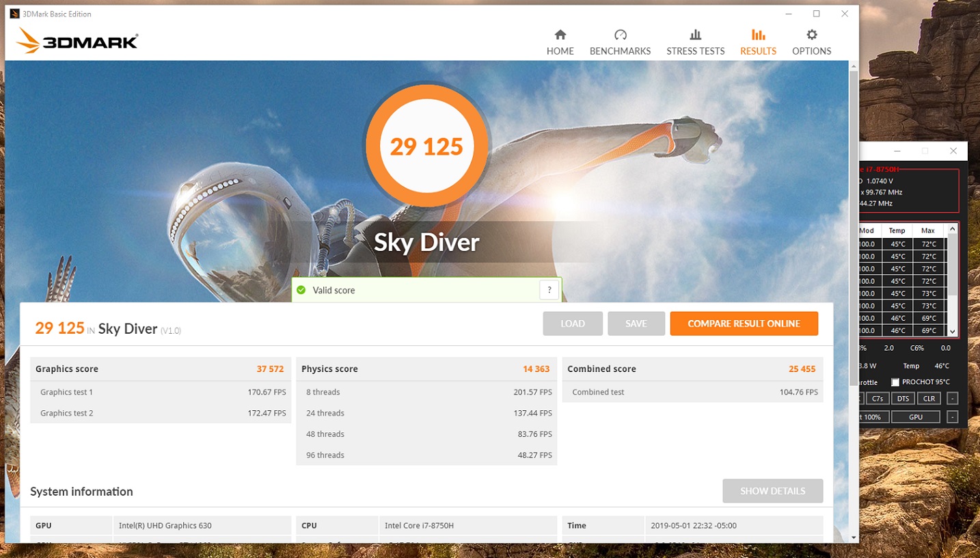Open the valid score question mark help
This screenshot has height=558, width=980.
[x=549, y=290]
